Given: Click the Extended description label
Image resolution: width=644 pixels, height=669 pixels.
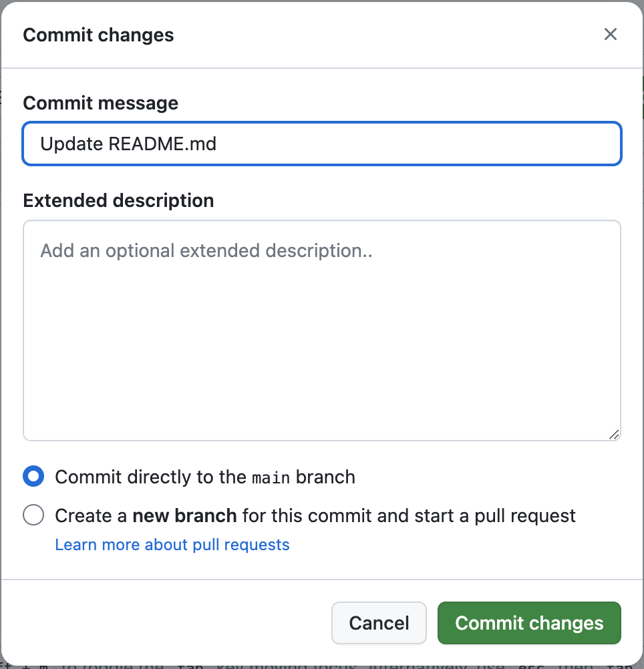Looking at the screenshot, I should (x=118, y=200).
